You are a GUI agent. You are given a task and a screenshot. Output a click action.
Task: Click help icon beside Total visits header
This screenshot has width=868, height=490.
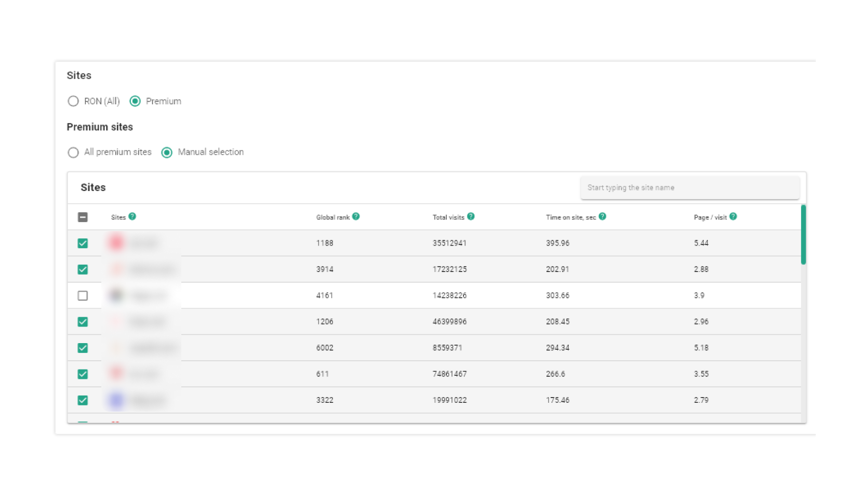[x=471, y=216]
